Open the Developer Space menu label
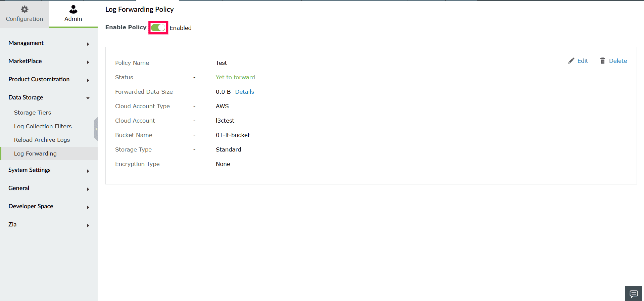 tap(31, 206)
